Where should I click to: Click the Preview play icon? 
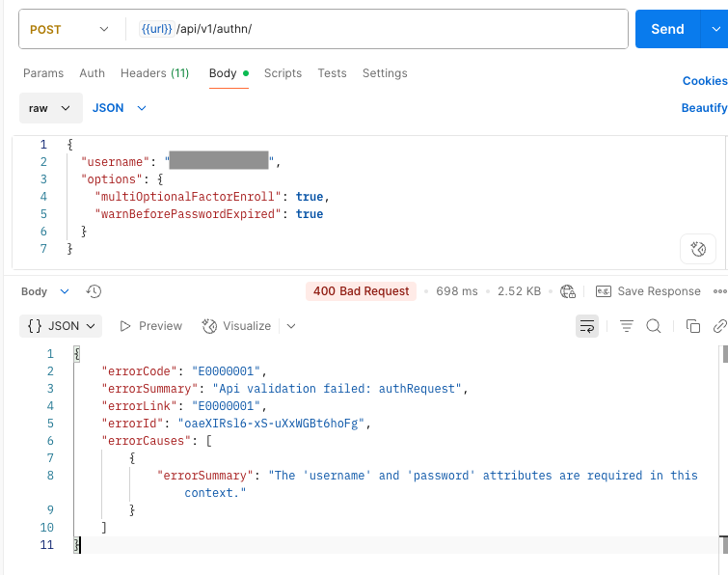pos(125,326)
